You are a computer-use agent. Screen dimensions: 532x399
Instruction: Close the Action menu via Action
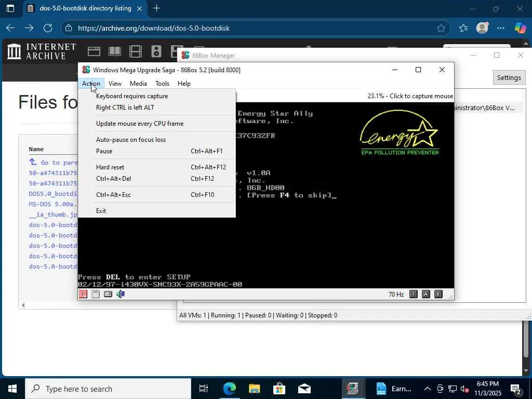91,84
